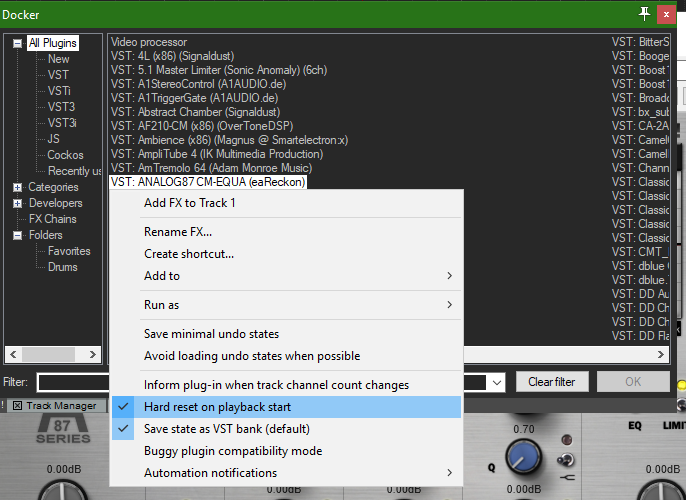The height and width of the screenshot is (500, 686).
Task: Select VST: ANALOG87 CM-EQUA (eaReckon)
Action: [208, 182]
